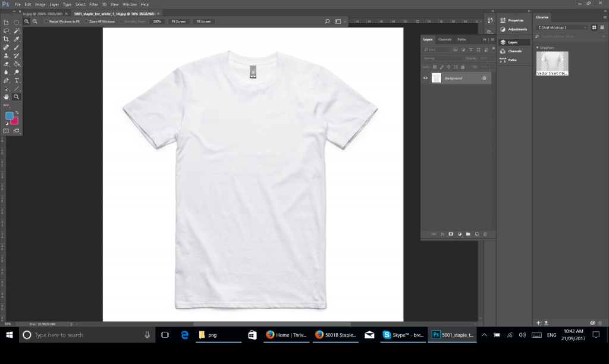Screen dimensions: 609x364
Task: Switch to the Paths tab
Action: 462,39
